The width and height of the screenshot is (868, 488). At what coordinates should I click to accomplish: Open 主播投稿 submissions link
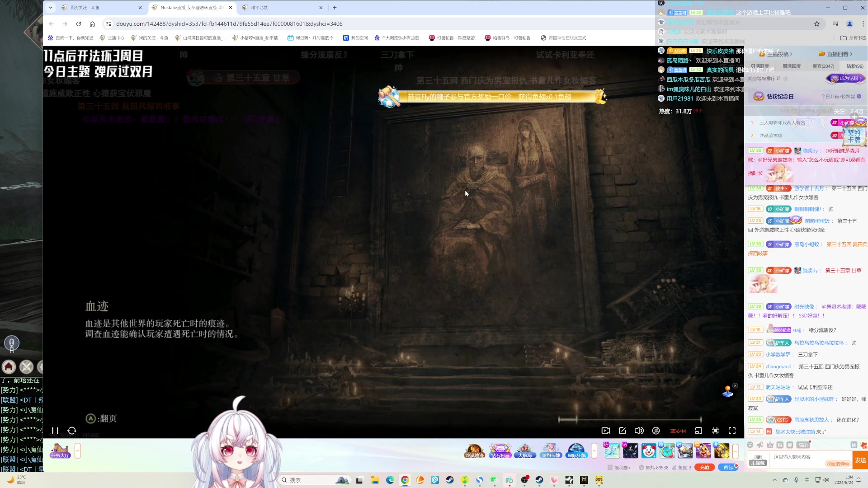click(776, 54)
